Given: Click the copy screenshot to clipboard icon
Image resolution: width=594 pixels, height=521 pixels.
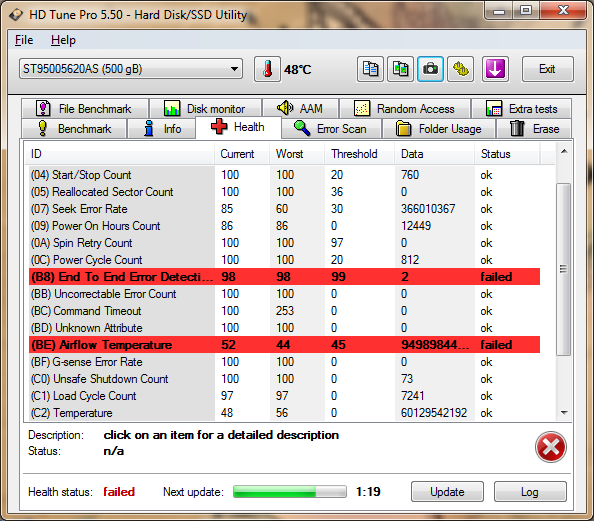Looking at the screenshot, I should (x=400, y=69).
